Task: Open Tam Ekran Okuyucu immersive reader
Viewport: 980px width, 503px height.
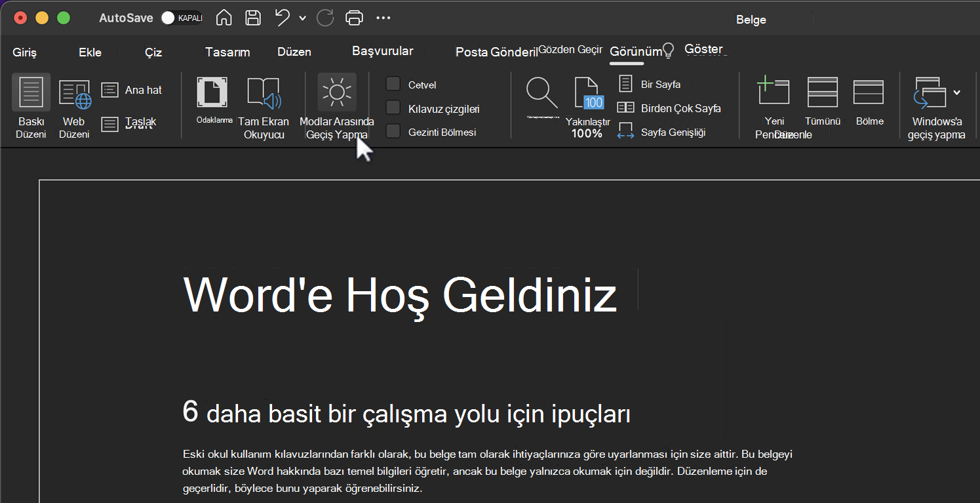Action: pyautogui.click(x=263, y=108)
